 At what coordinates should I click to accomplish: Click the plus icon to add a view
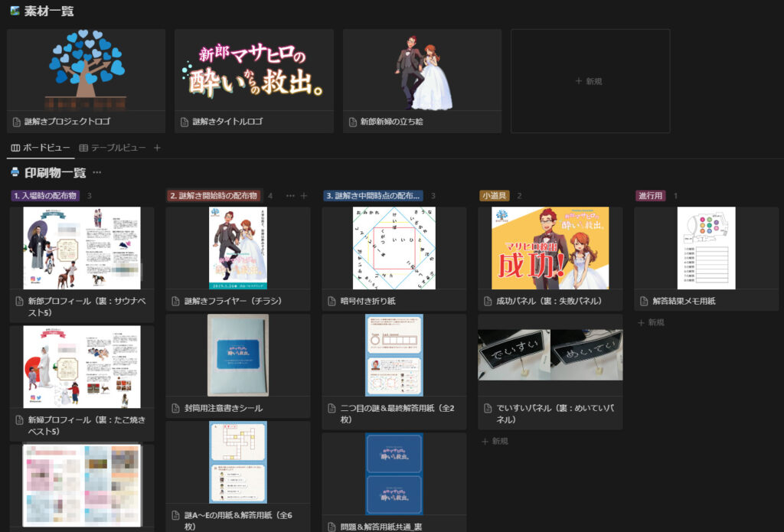click(x=158, y=148)
